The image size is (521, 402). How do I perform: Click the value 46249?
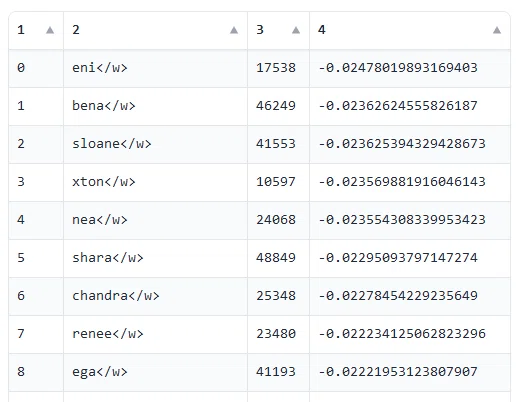coord(276,106)
